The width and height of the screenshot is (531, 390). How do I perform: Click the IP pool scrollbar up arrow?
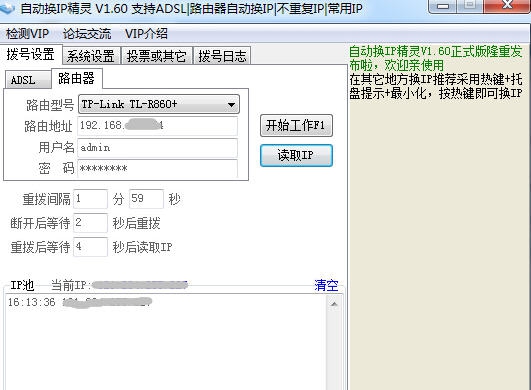(334, 304)
